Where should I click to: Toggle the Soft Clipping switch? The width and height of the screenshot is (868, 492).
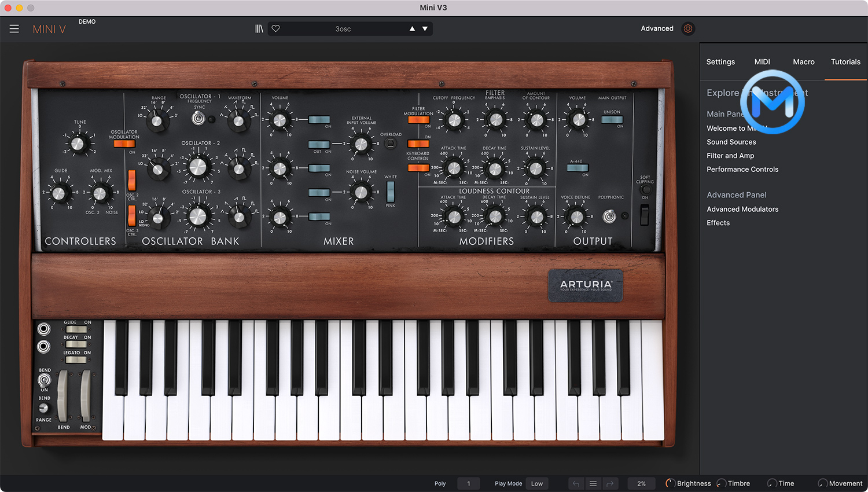point(645,215)
